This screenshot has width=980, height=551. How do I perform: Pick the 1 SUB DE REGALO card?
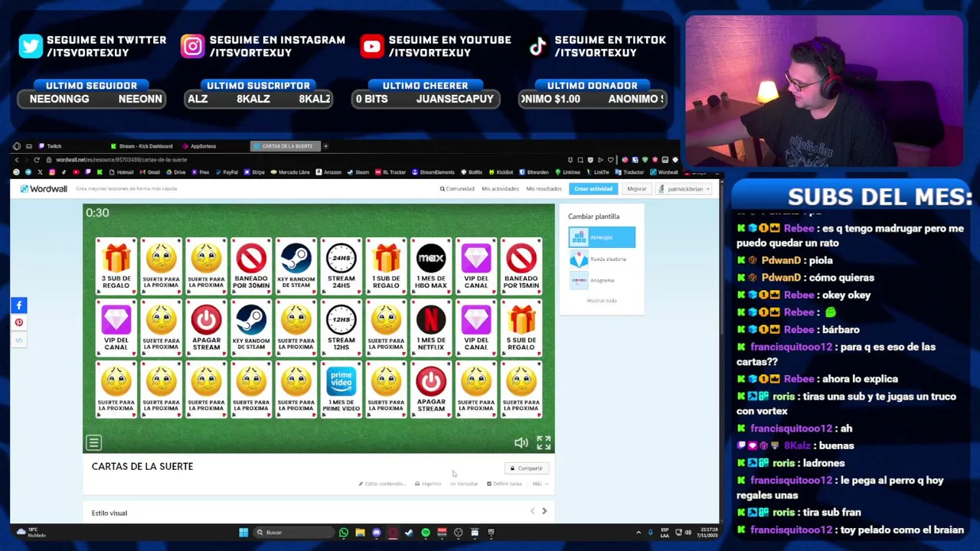click(x=386, y=266)
